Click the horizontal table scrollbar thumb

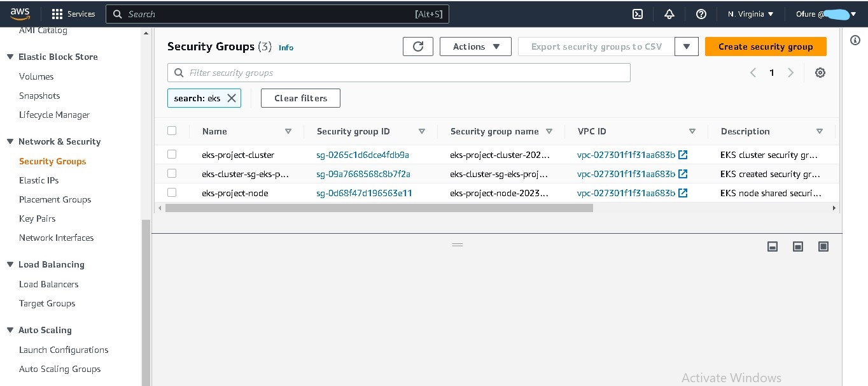(x=379, y=208)
